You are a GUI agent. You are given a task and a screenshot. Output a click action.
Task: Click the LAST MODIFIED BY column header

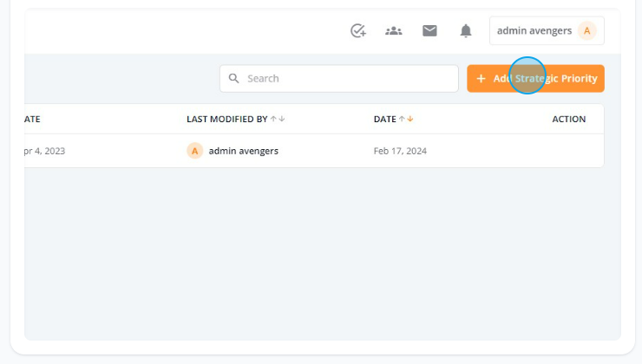(x=226, y=119)
